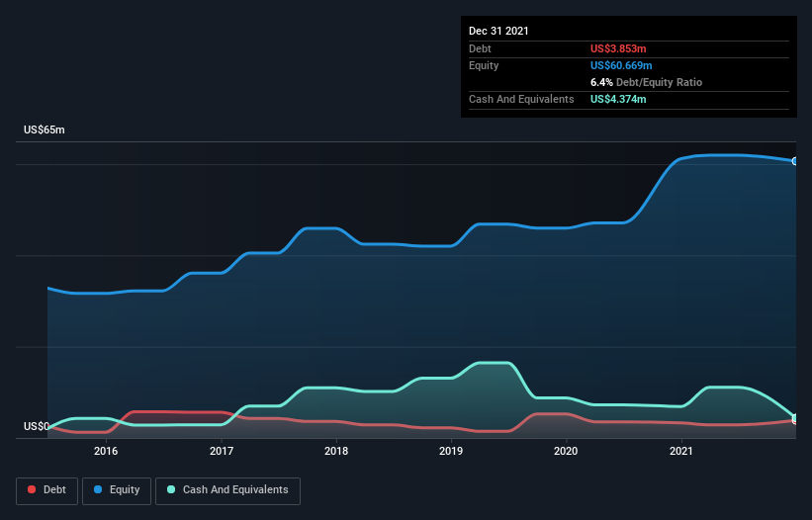This screenshot has width=812, height=520.
Task: Click the US$65m y-axis label
Action: (45, 130)
